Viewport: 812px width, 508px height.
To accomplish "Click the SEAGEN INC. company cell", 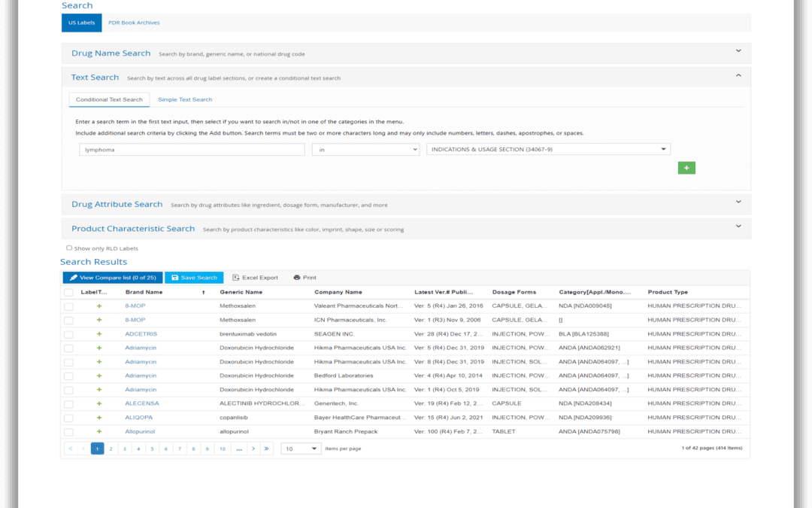I will tap(334, 334).
